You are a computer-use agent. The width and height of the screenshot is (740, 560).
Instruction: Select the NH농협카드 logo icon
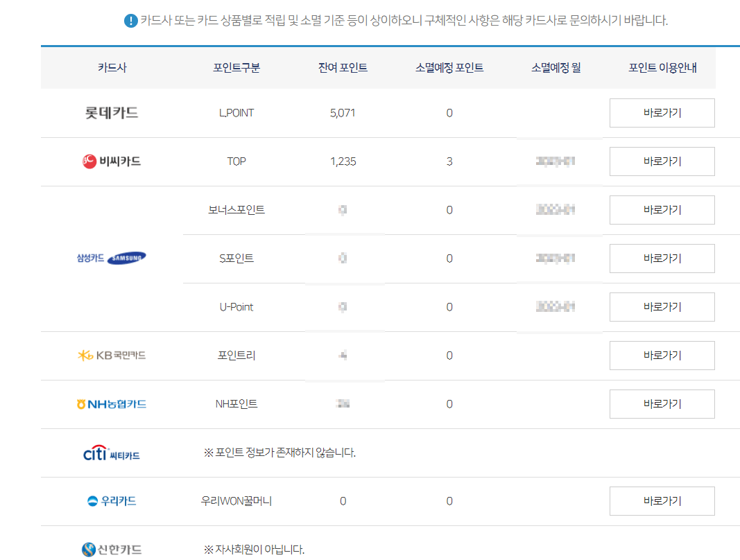[x=80, y=403]
